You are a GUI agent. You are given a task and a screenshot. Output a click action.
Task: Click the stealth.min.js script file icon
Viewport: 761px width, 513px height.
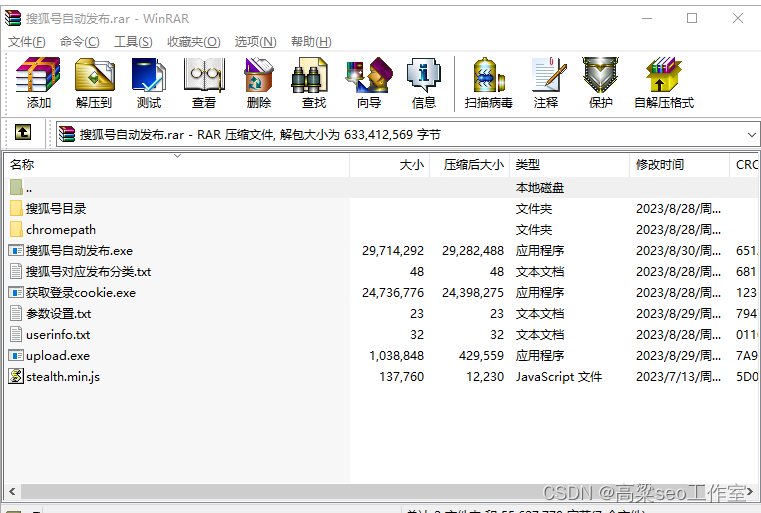point(16,376)
